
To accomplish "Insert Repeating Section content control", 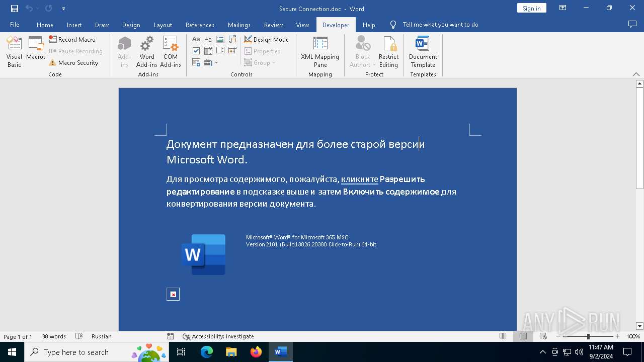I will [196, 63].
